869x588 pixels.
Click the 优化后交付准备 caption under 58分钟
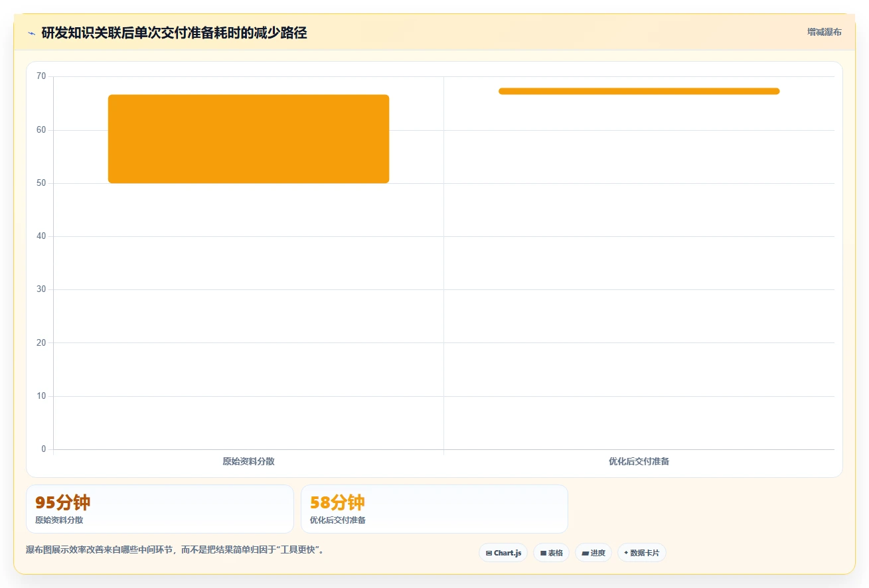[338, 520]
